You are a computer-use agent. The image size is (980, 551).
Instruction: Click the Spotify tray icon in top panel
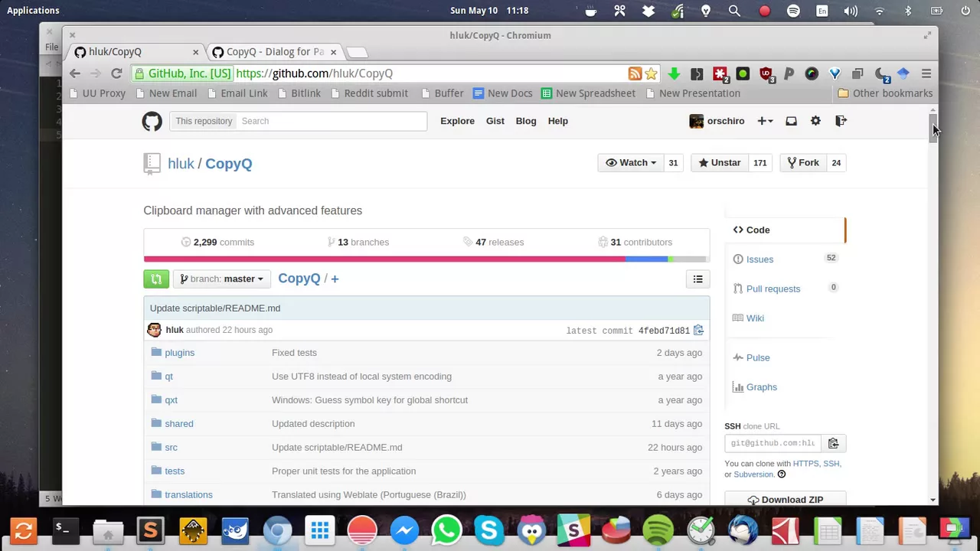point(793,11)
